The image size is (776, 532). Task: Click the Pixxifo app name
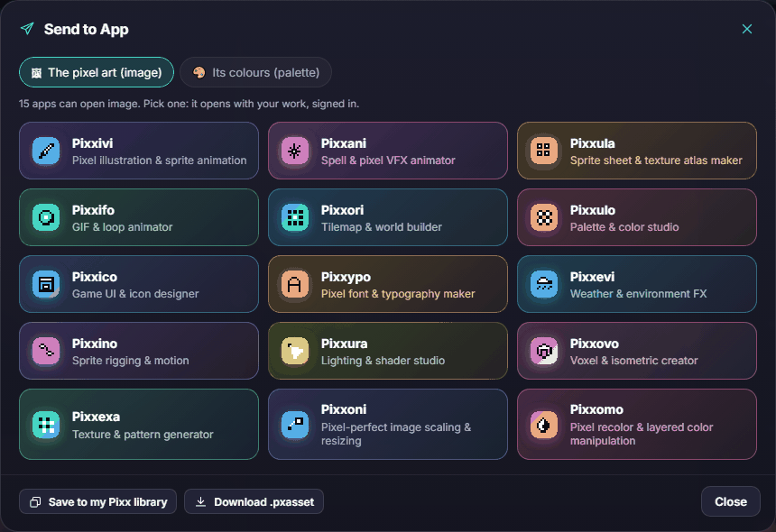coord(93,210)
